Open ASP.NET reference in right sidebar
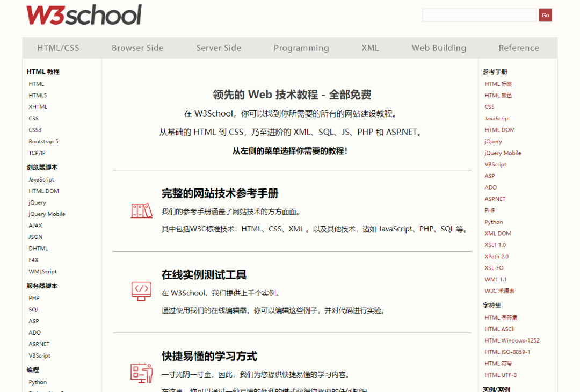Screen dimensions: 580x392 (495, 199)
